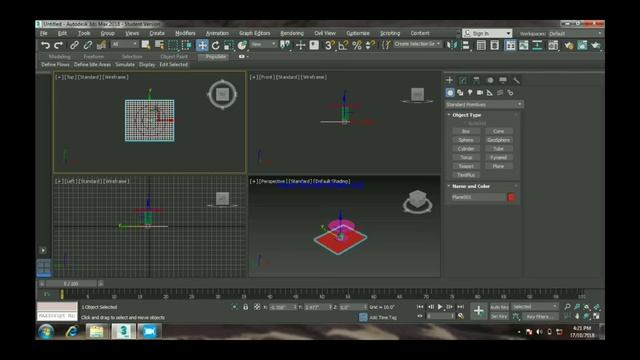The width and height of the screenshot is (640, 360).
Task: Open the Animation menu
Action: pos(217,33)
